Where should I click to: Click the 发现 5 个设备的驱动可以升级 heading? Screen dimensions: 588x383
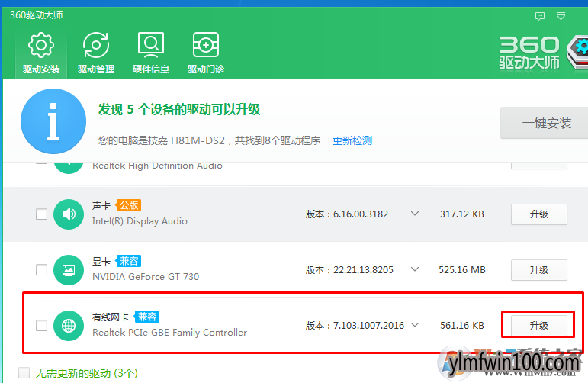179,110
